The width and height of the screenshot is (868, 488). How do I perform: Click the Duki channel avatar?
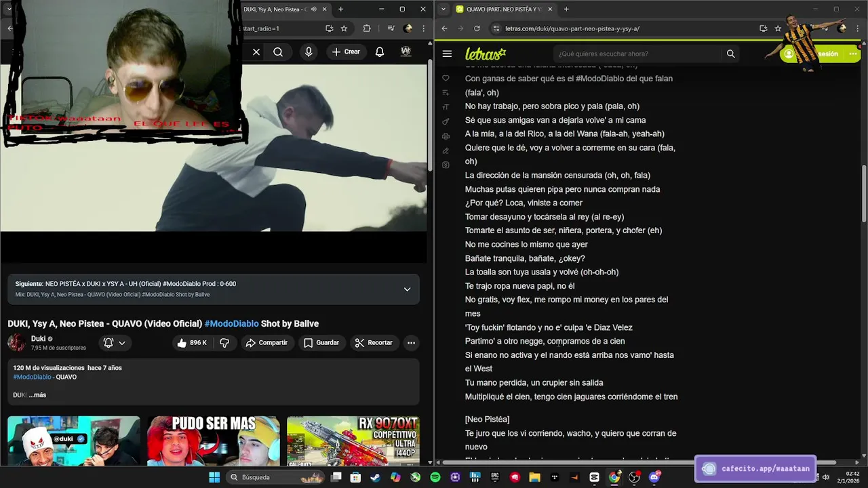pos(17,342)
